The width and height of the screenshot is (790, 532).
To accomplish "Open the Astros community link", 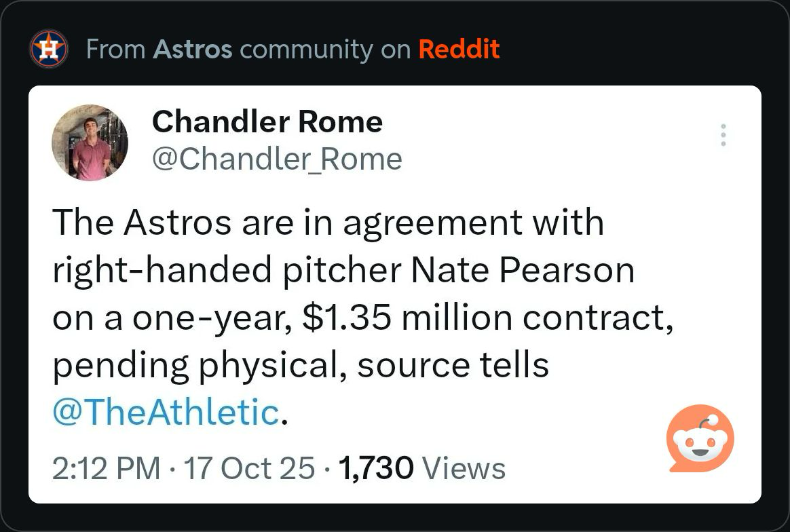I will tap(193, 49).
